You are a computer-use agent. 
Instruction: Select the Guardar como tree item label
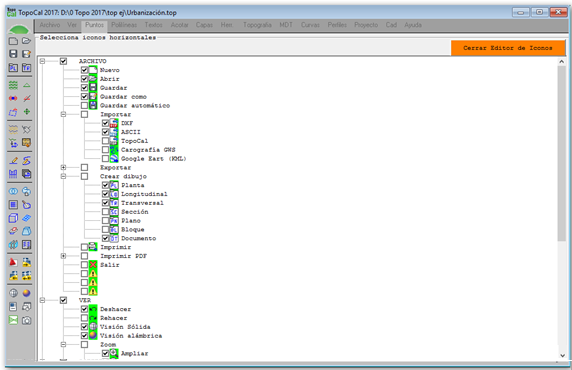tap(123, 97)
